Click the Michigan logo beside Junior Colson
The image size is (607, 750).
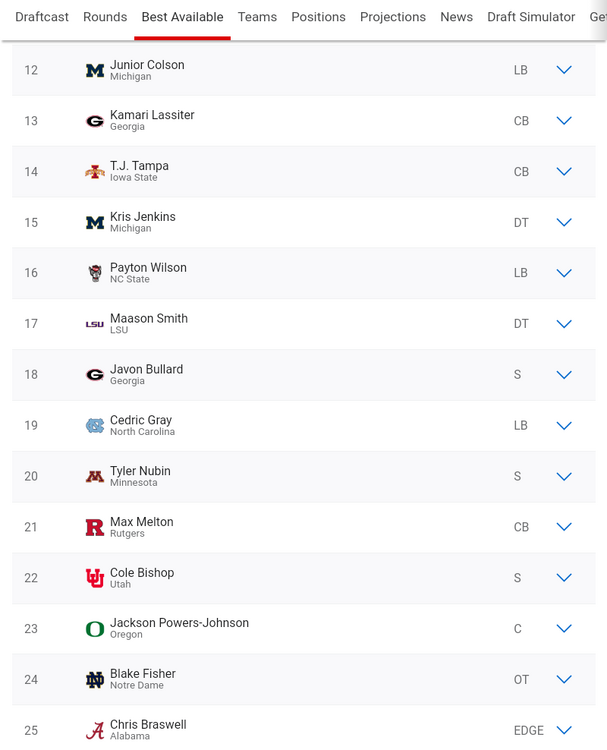coord(95,71)
